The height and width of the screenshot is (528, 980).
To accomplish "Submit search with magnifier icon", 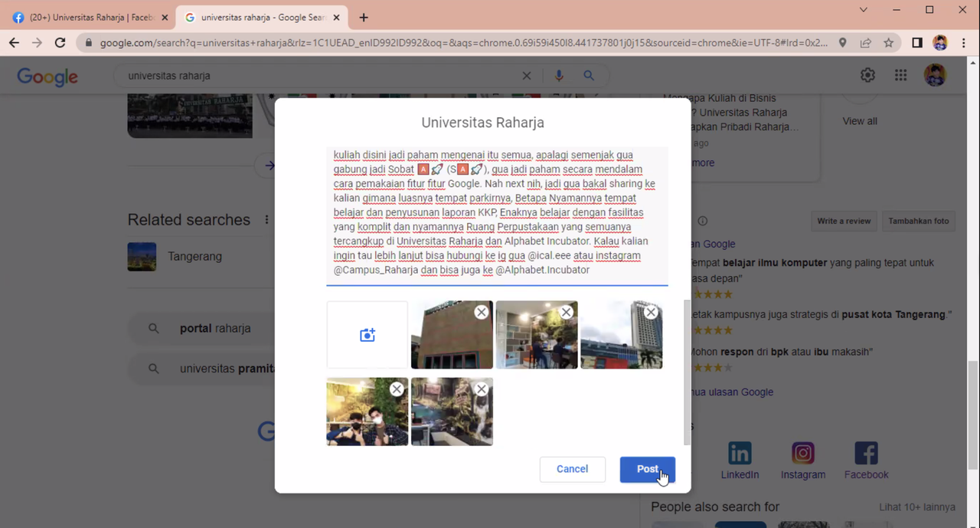I will click(x=589, y=76).
